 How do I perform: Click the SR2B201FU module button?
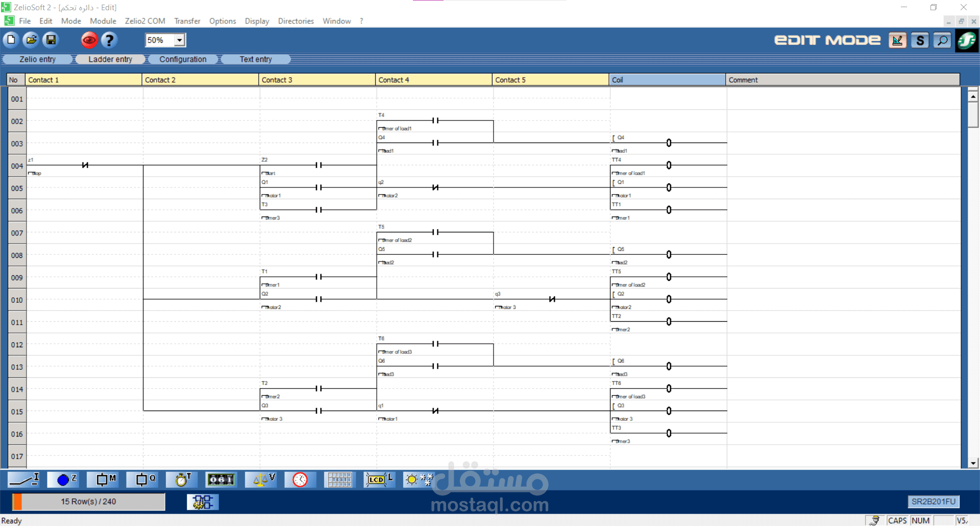[934, 501]
